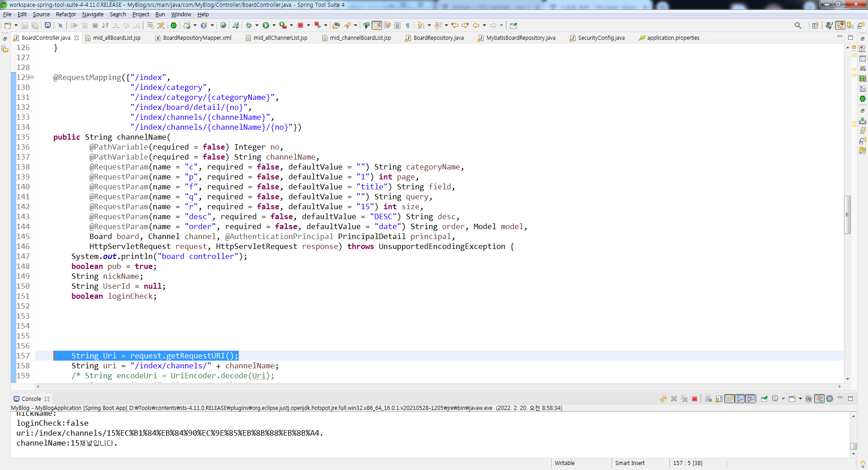Click the Pin Console icon

[x=764, y=399]
